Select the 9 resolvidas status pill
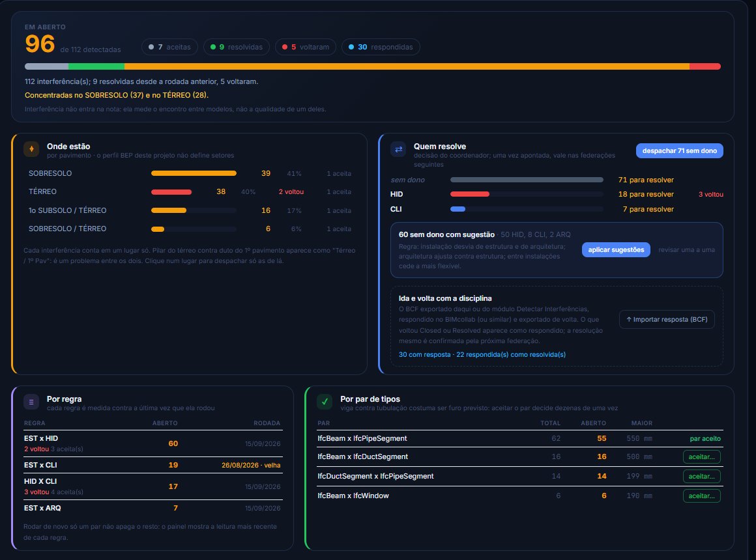Viewport: 756px width, 560px height. click(236, 47)
